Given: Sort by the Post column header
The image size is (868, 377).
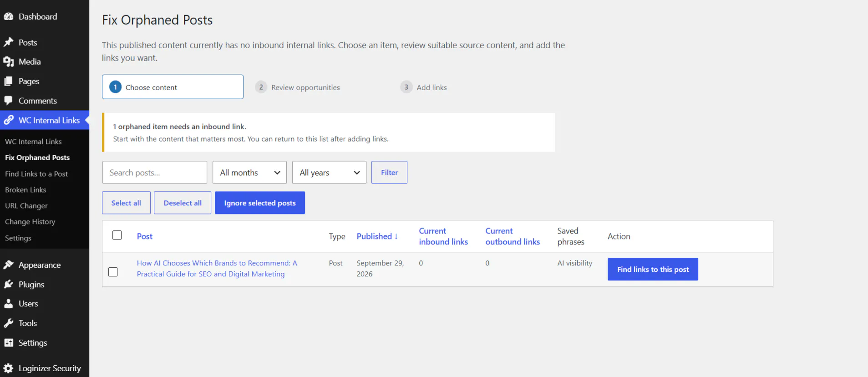Looking at the screenshot, I should pyautogui.click(x=145, y=236).
